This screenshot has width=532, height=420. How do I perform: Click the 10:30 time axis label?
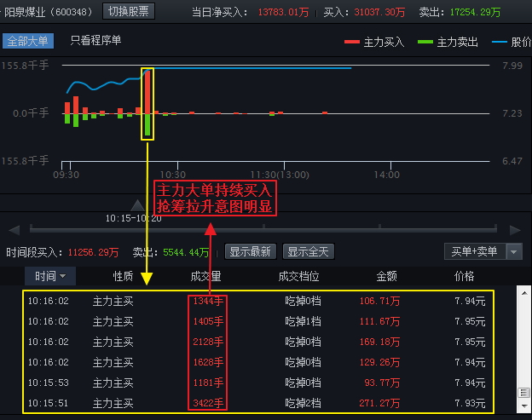(173, 175)
